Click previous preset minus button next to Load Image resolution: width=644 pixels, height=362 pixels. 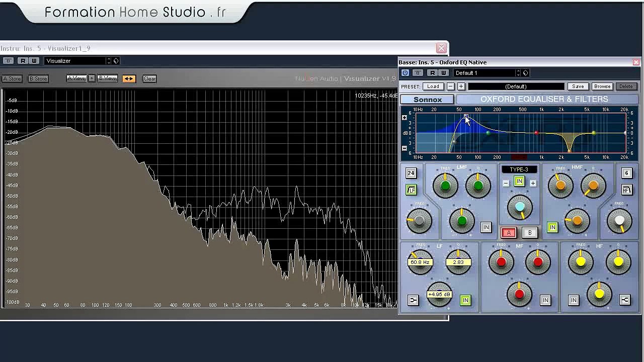pos(451,86)
